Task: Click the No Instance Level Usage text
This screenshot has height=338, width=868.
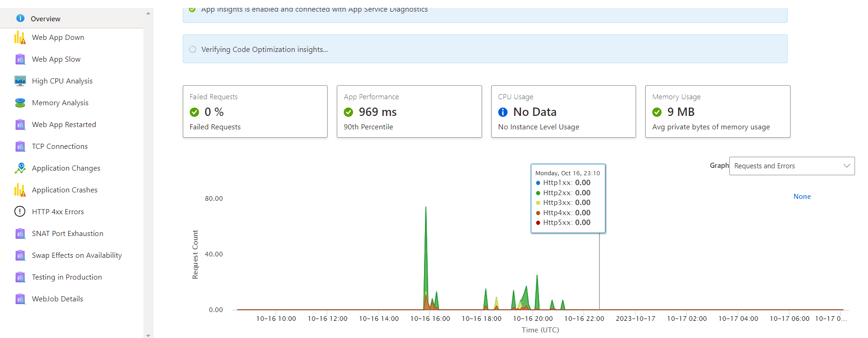Action: coord(539,127)
